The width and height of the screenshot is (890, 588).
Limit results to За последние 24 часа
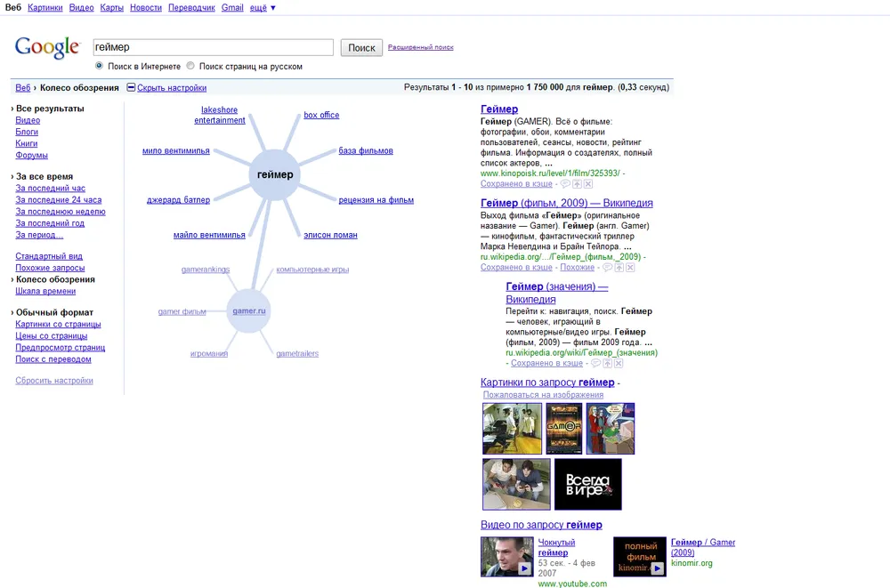click(x=59, y=200)
